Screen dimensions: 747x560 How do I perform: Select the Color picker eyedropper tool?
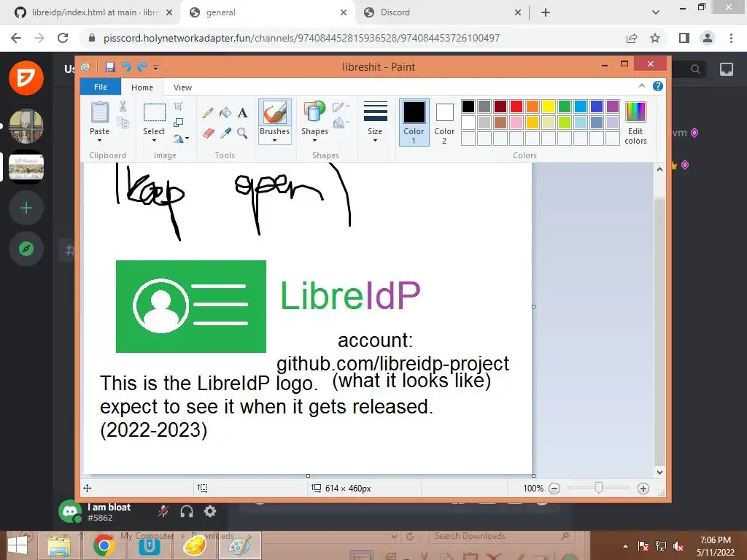click(225, 133)
